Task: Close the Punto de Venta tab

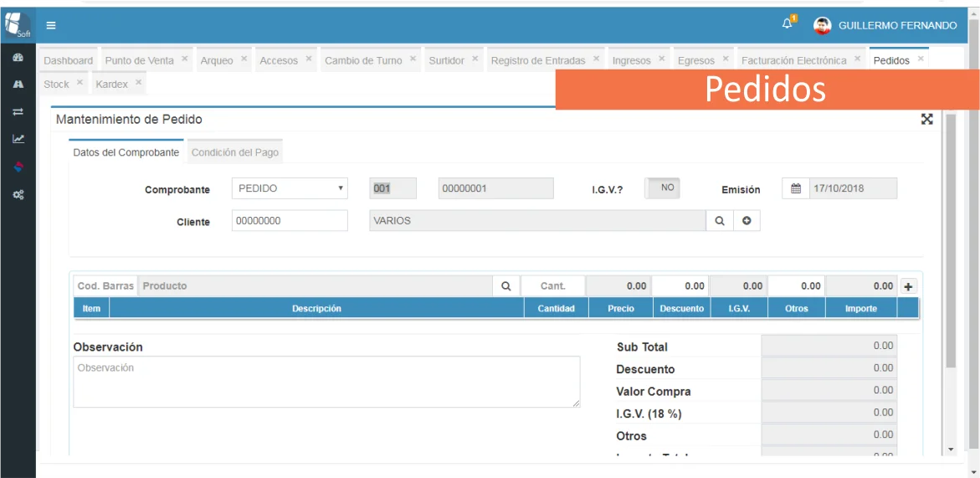Action: 185,59
